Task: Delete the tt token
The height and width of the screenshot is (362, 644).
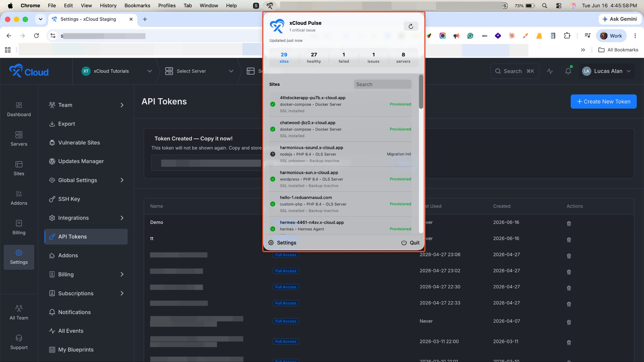Action: [569, 240]
